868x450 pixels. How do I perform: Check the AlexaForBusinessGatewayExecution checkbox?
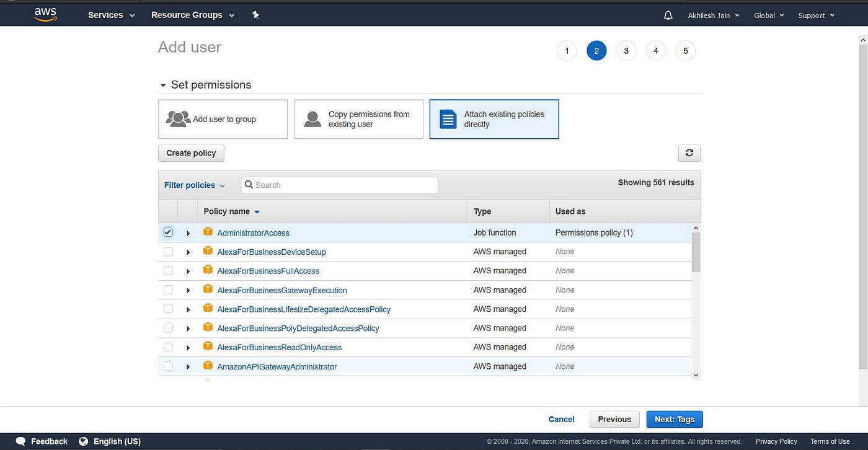168,290
